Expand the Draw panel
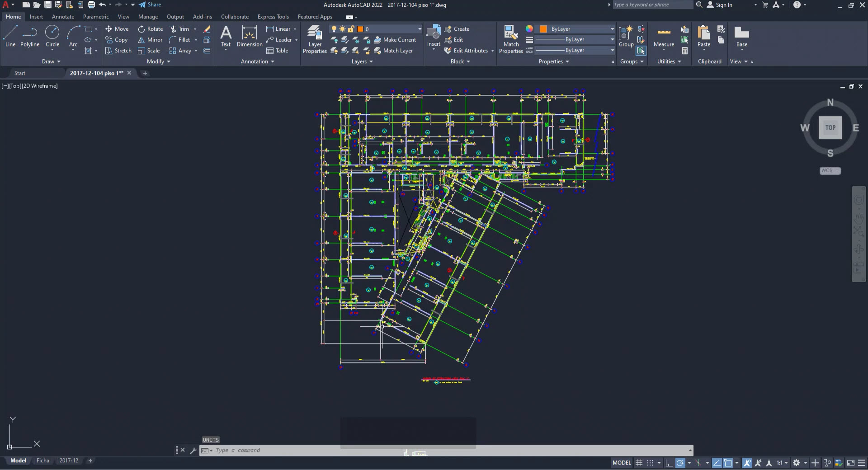 (x=51, y=61)
